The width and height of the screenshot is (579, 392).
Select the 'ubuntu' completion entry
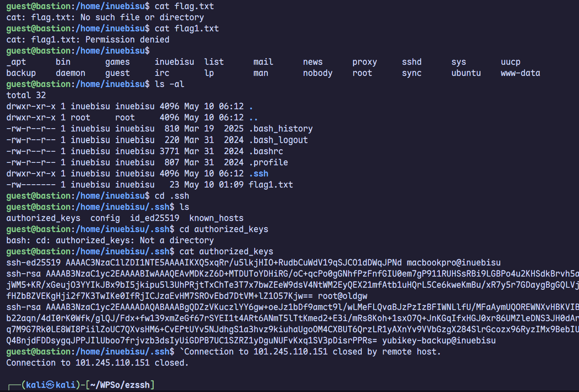coord(466,73)
